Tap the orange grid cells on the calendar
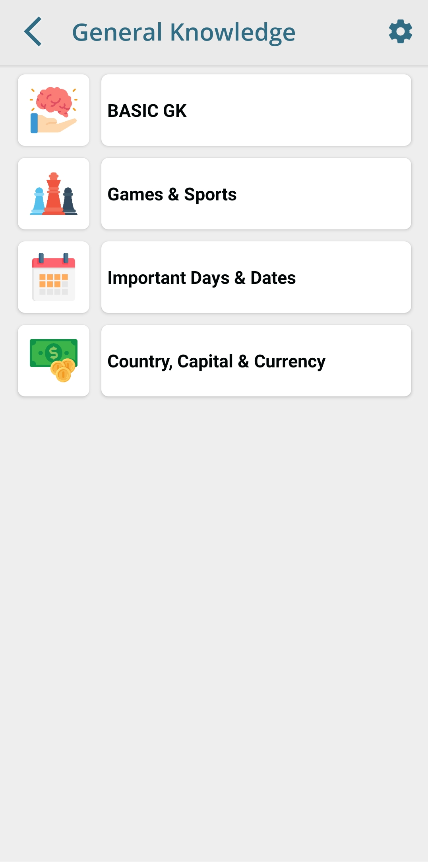The height and width of the screenshot is (868, 428). [x=50, y=280]
